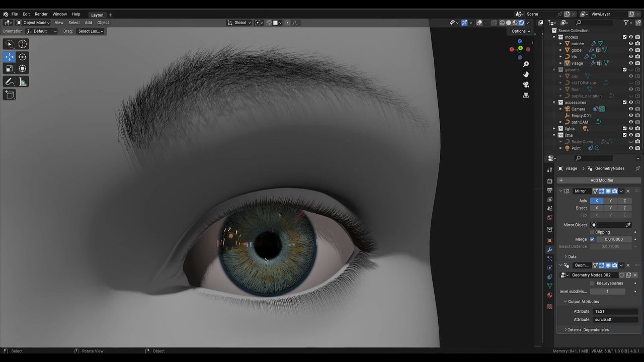
Task: Select the 3D Cursor tool
Action: 23,44
